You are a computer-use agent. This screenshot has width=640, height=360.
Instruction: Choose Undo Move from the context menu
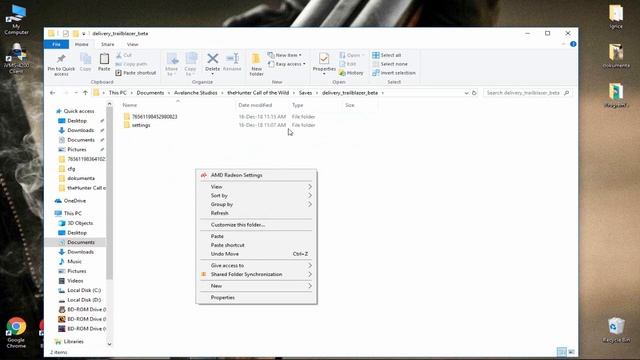256,254
